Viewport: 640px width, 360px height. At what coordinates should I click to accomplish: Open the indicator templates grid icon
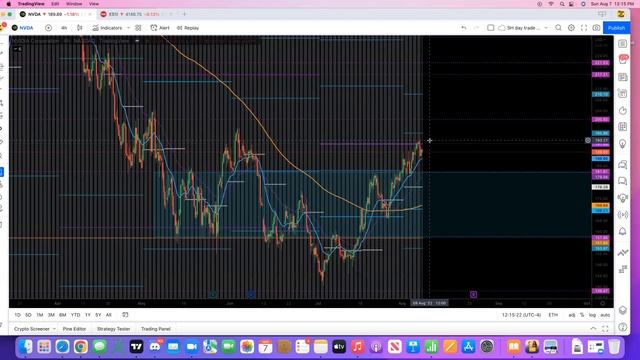138,28
